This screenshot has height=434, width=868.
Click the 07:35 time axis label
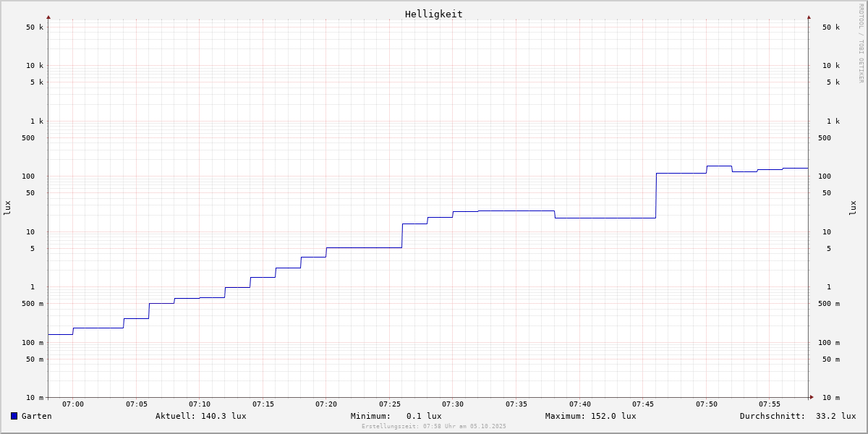[516, 404]
